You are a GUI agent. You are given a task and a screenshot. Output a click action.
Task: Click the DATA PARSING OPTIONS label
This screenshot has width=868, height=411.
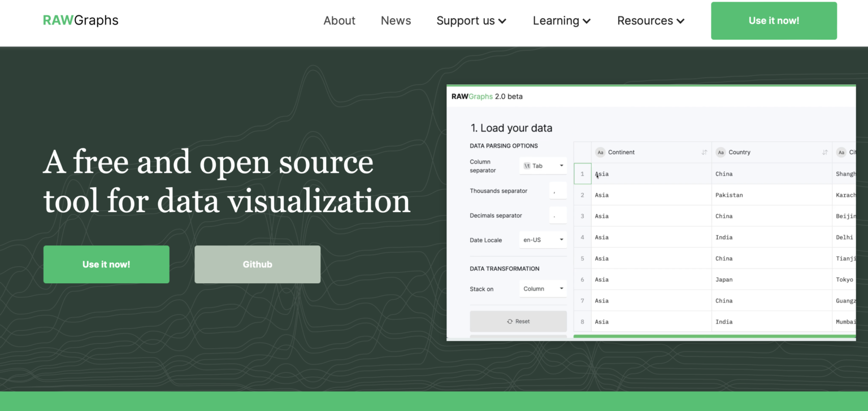coord(504,145)
